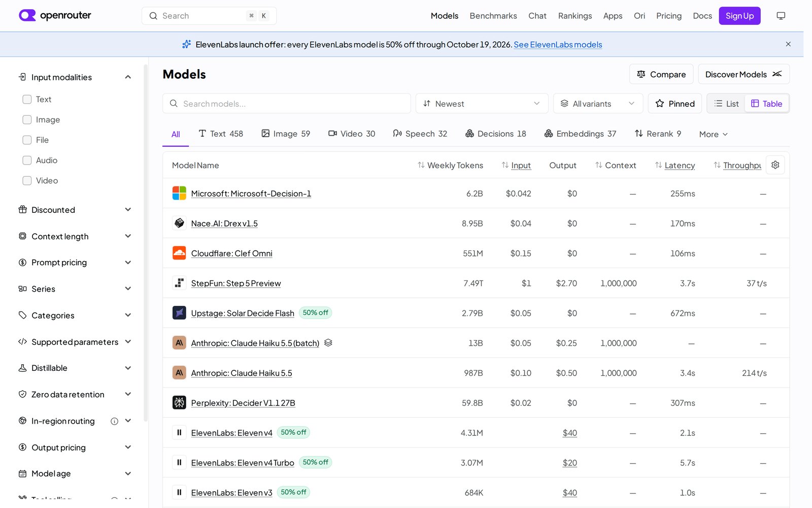Click the Upstage model icon

pos(179,313)
